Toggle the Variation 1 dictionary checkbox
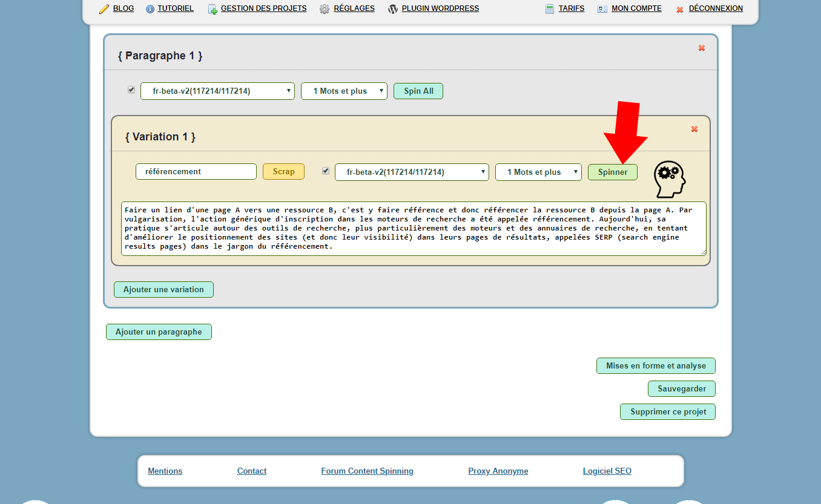 (x=326, y=171)
